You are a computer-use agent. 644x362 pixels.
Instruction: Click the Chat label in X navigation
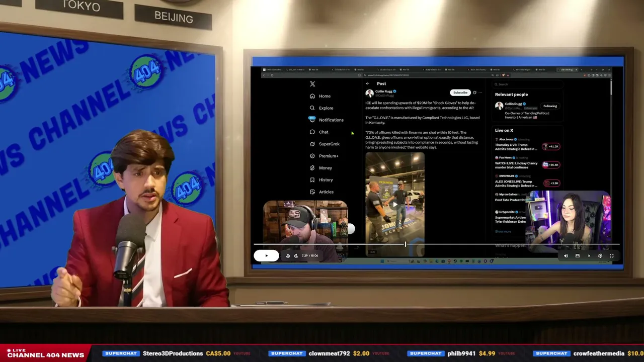click(324, 132)
